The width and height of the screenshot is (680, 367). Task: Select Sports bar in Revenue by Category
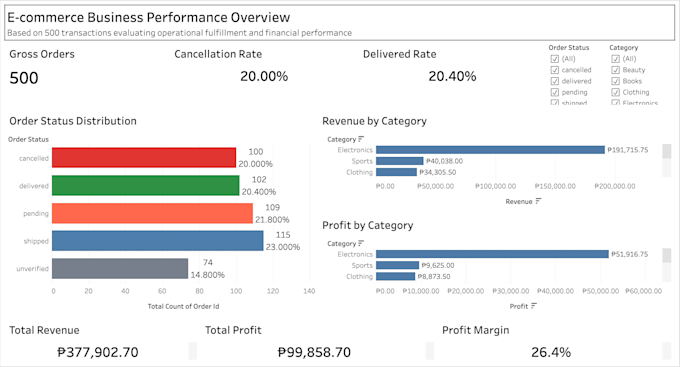[399, 161]
